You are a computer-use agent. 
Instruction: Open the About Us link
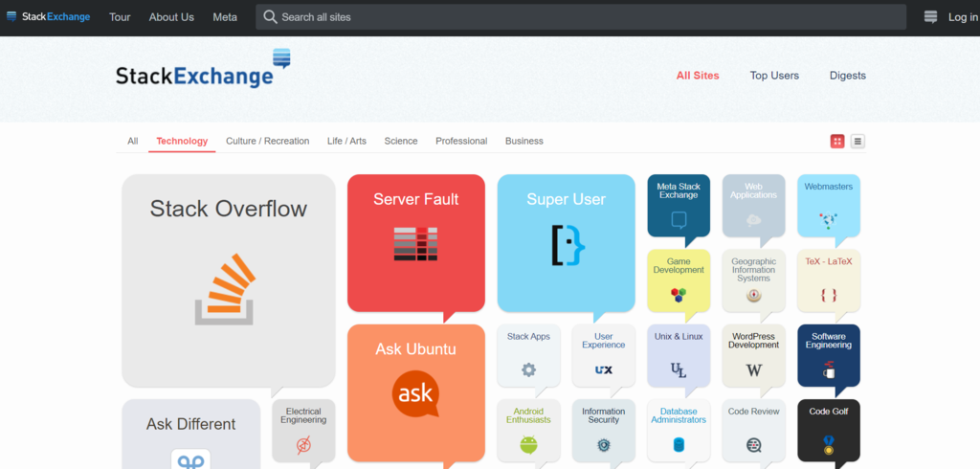point(171,17)
